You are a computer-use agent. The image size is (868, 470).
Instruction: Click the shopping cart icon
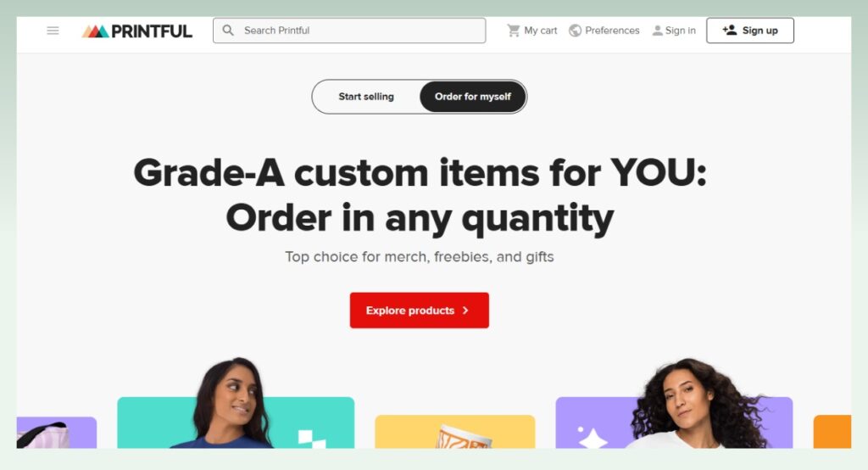[x=514, y=31]
